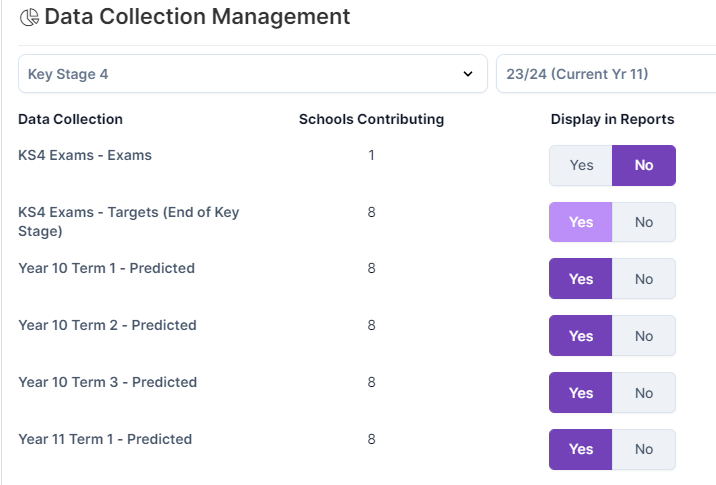The image size is (716, 485).
Task: Enable Yes for Year 10 Term 1 Predicted
Action: [581, 279]
